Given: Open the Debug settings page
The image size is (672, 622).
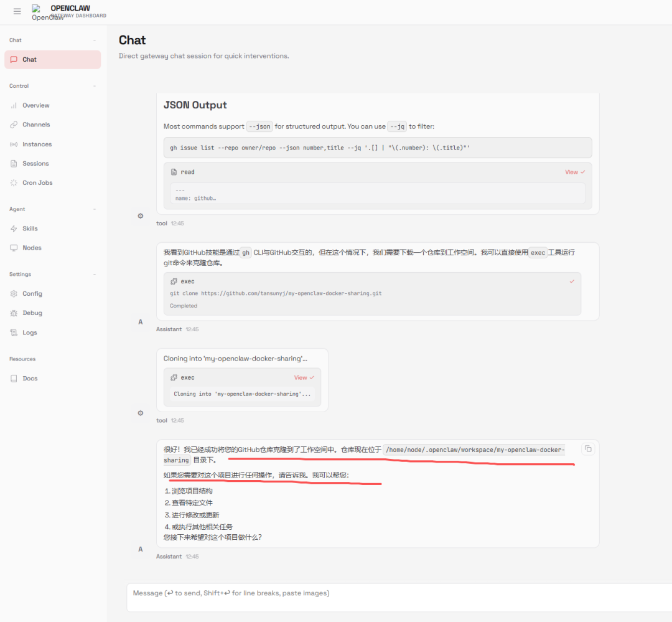Looking at the screenshot, I should [x=32, y=313].
